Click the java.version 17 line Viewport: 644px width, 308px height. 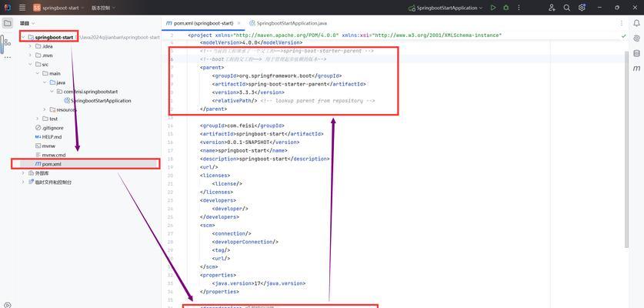259,283
